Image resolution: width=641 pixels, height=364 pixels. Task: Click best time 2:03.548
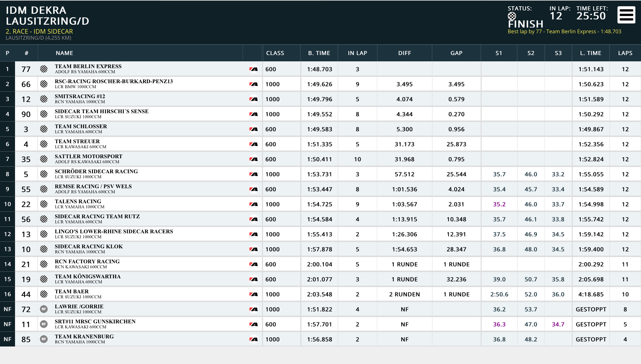point(320,294)
